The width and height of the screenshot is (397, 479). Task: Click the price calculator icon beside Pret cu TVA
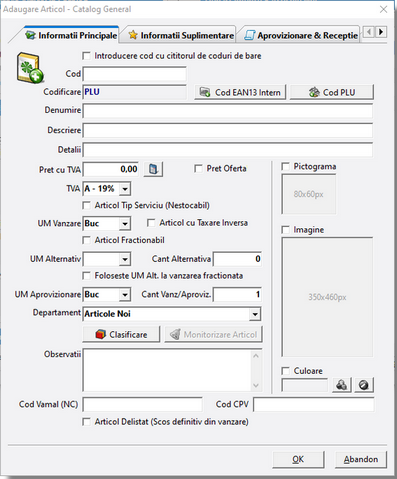click(x=153, y=169)
